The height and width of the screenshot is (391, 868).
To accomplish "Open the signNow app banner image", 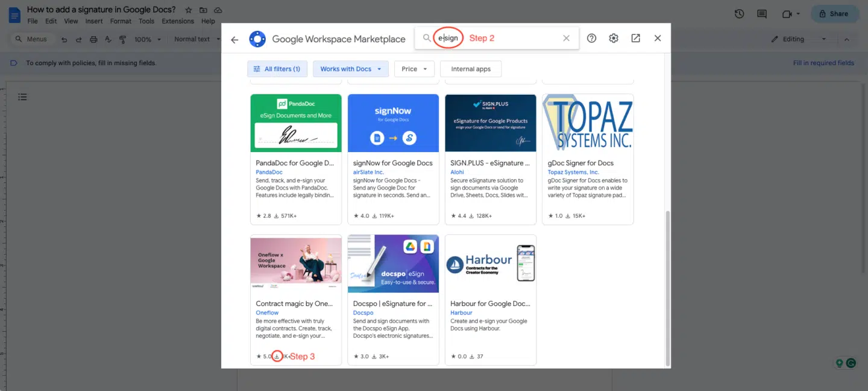I will coord(393,123).
